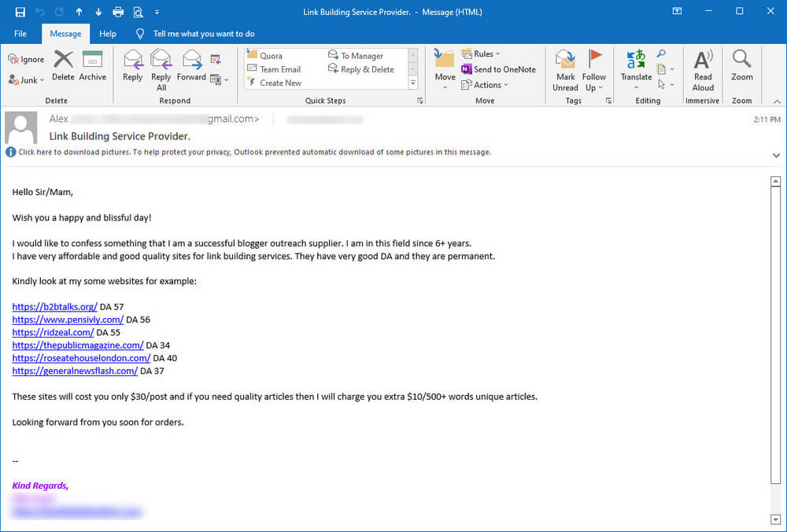Forward this message
Screen dimensions: 787x532
pos(191,65)
